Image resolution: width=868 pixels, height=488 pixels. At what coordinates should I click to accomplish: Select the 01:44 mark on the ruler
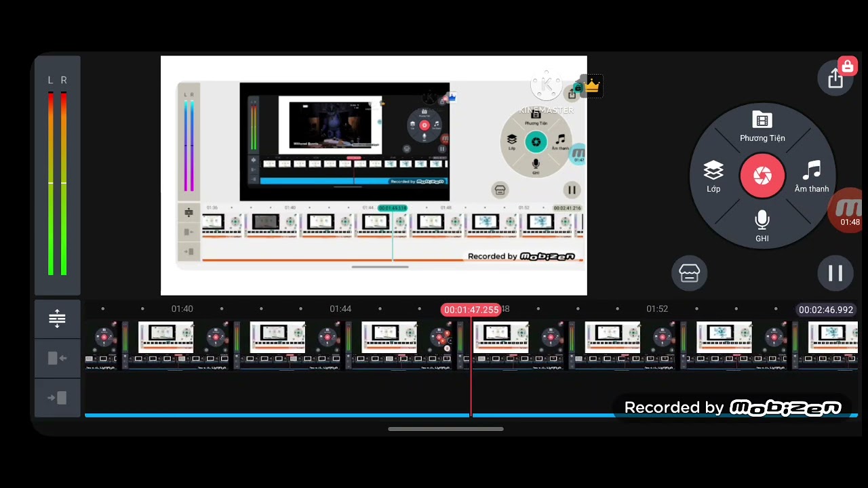[340, 309]
